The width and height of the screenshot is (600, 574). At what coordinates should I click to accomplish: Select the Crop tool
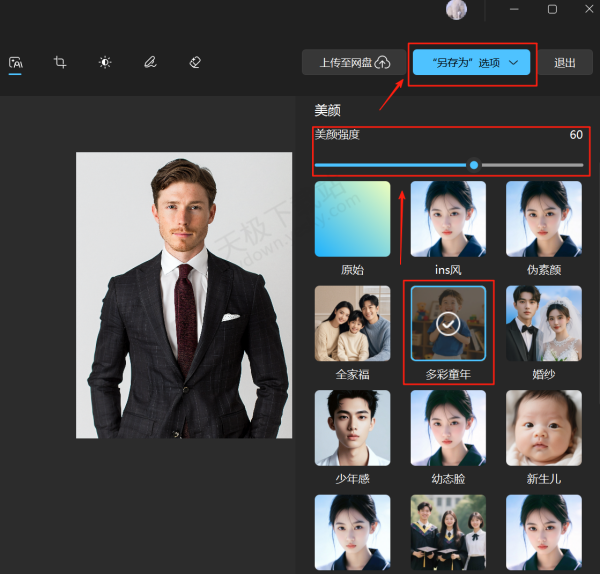(60, 62)
